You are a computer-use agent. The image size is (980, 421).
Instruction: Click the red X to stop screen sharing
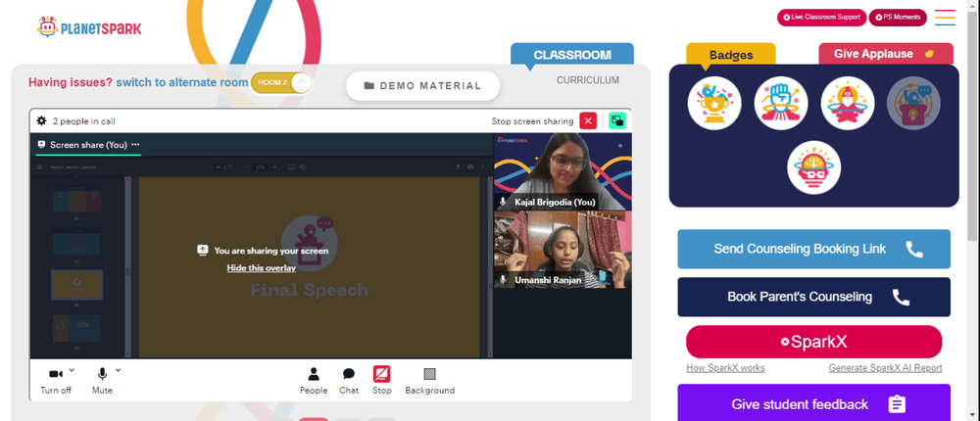tap(588, 120)
